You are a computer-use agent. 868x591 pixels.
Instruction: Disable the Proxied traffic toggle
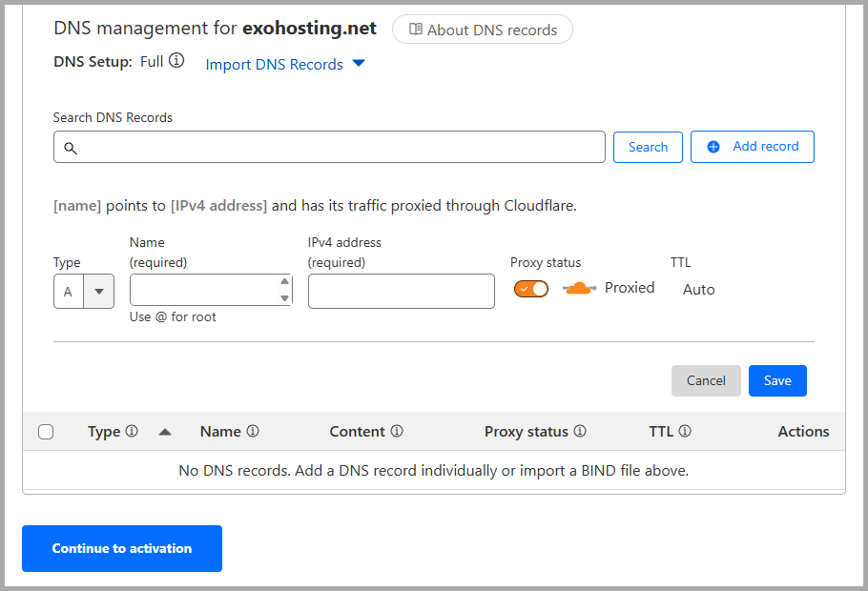coord(530,287)
